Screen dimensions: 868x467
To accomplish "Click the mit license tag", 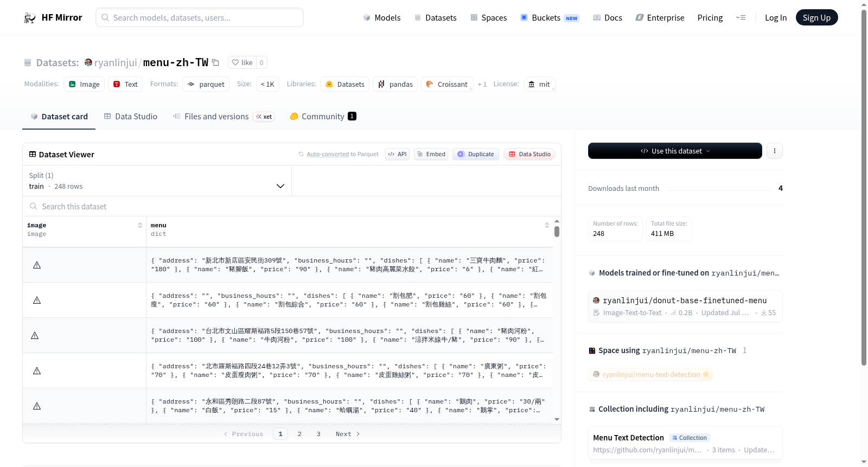I will pyautogui.click(x=539, y=84).
